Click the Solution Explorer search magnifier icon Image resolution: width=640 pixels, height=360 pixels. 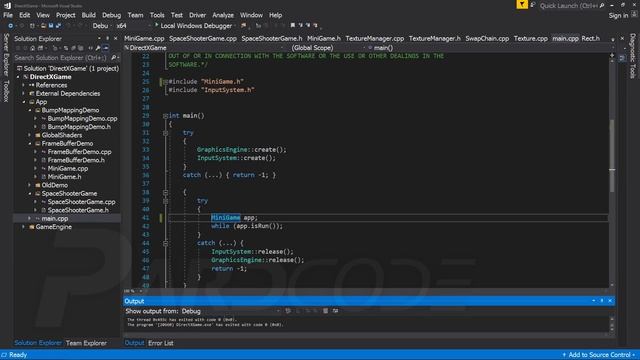coord(113,58)
